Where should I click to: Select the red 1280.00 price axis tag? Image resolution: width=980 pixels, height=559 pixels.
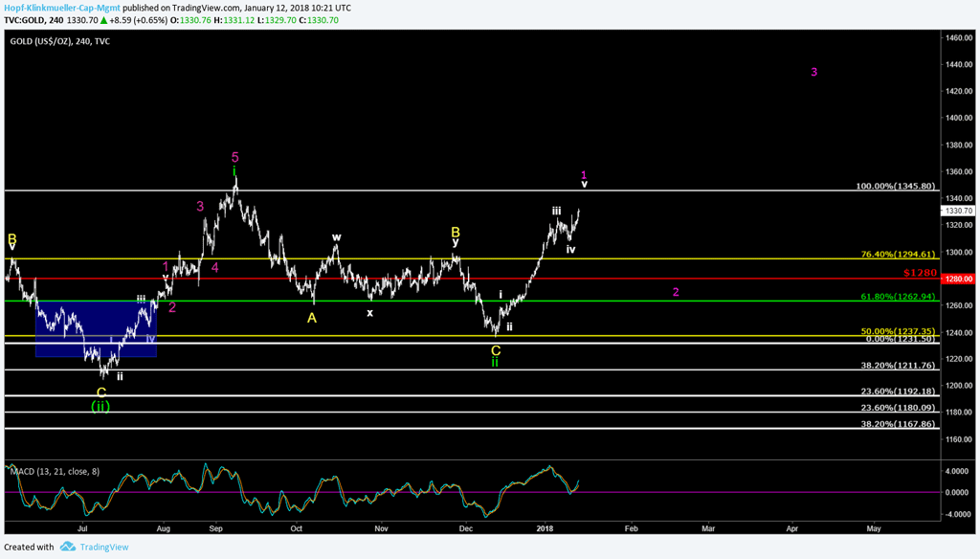pos(958,279)
